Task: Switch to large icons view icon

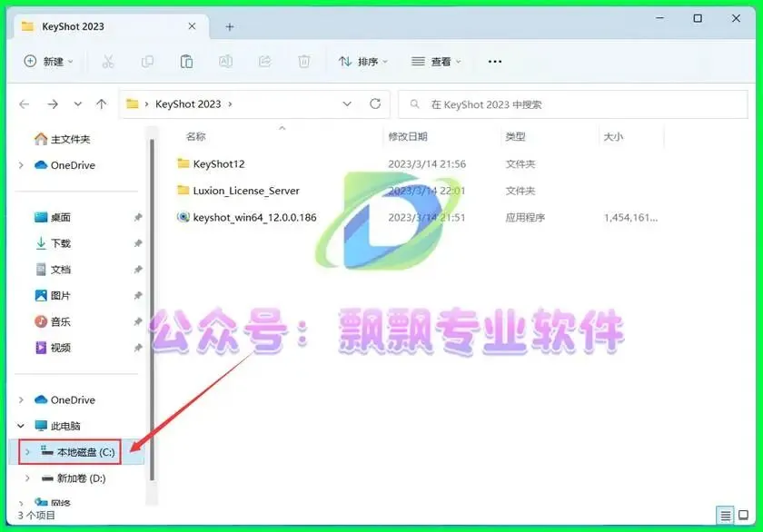Action: tap(744, 515)
